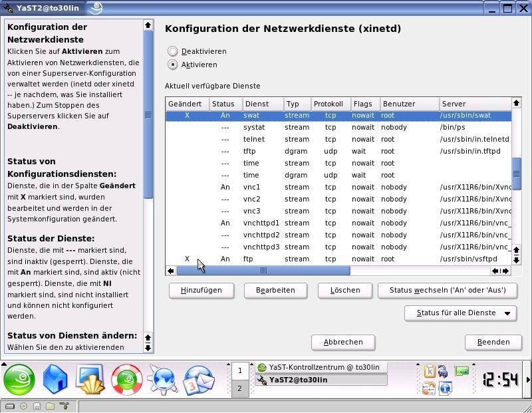Click the Server column header
The image size is (532, 413).
coord(475,104)
